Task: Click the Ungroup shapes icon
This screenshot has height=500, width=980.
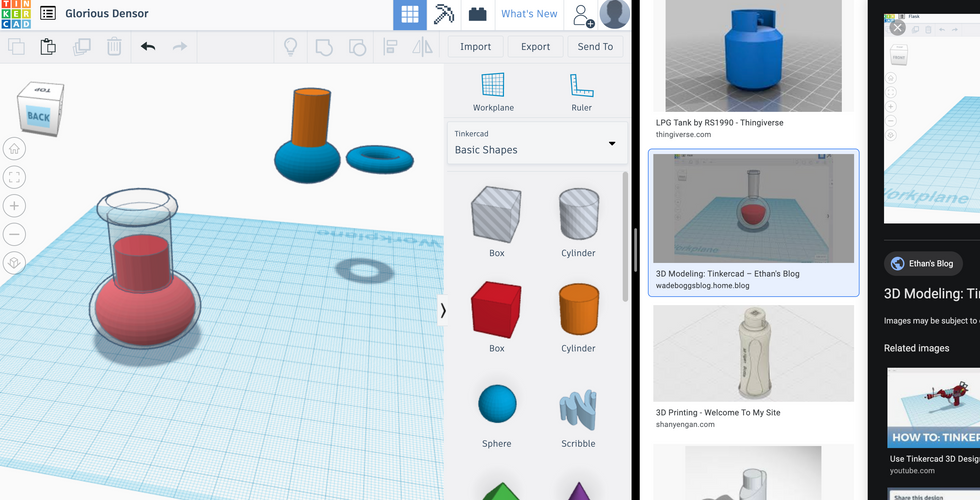Action: pos(357,47)
